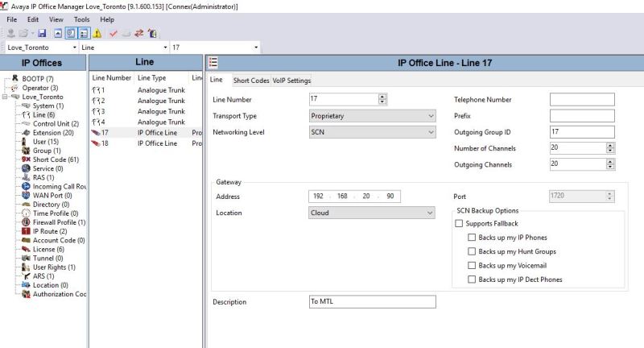
Task: Select User Rights (1) tree node
Action: 54,267
